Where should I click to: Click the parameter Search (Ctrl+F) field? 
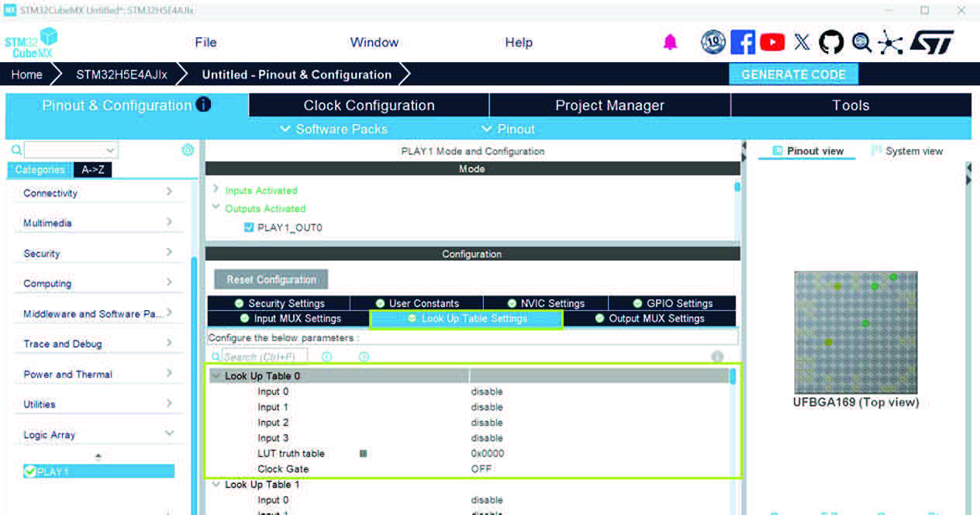pos(264,357)
